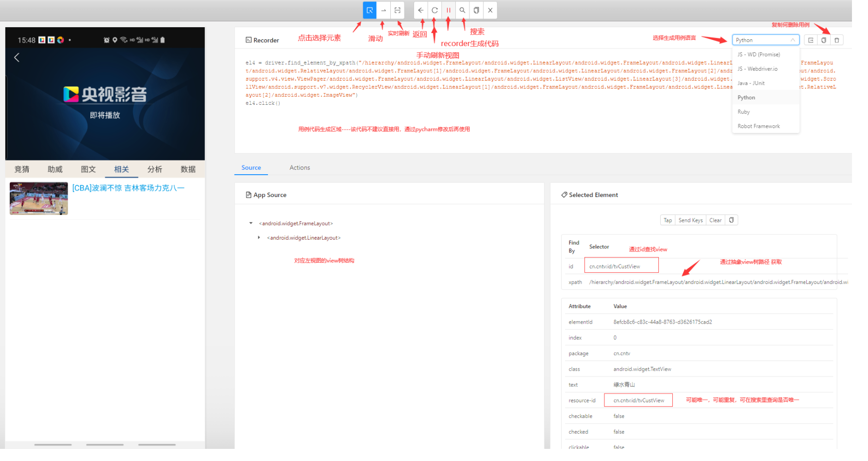Expand the android.widget.LinearLayout tree node
The height and width of the screenshot is (461, 868).
click(259, 238)
